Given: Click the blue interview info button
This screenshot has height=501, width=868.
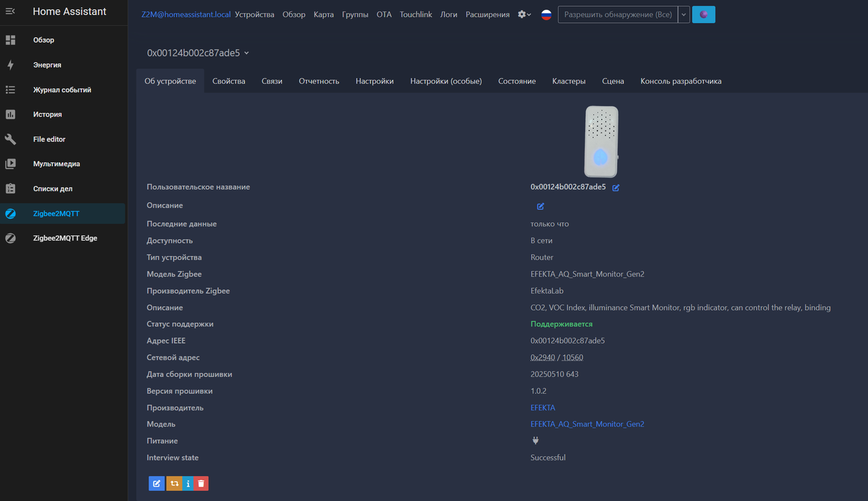Looking at the screenshot, I should [188, 483].
